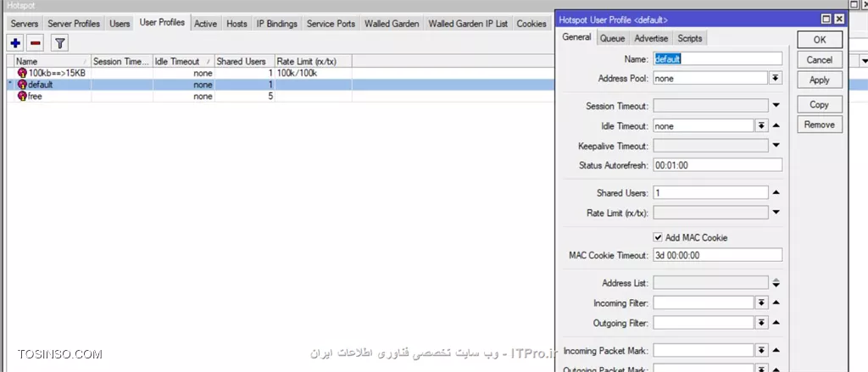The image size is (868, 372).
Task: Open the Scripts tab in dialog
Action: coord(690,38)
